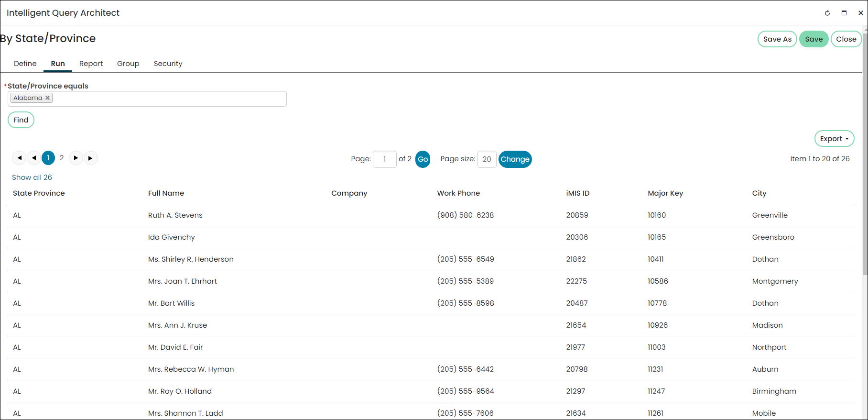Screen dimensions: 868x420
Task: Click the name Mrs. Rebecca W. Hyman
Action: [x=191, y=369]
